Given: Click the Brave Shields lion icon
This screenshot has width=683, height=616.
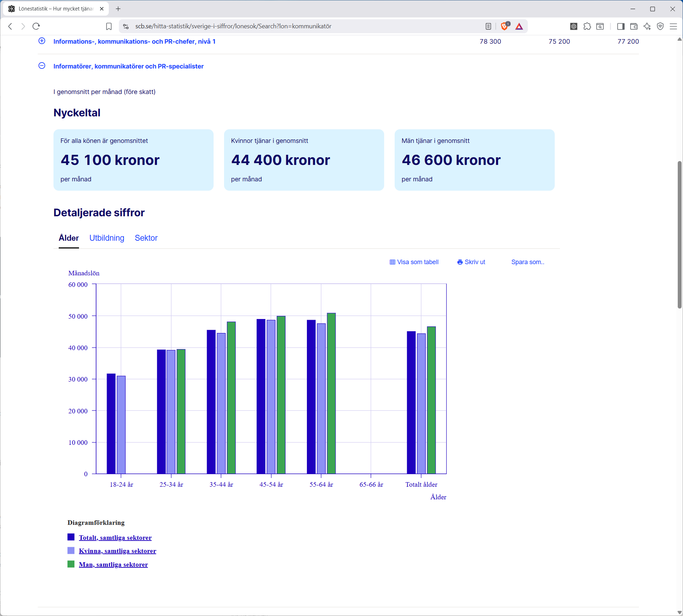Looking at the screenshot, I should [x=504, y=26].
